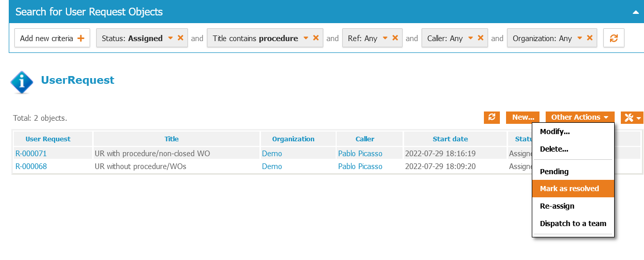Remove the Status: Assigned criterion with X
The image size is (644, 260).
pos(180,38)
